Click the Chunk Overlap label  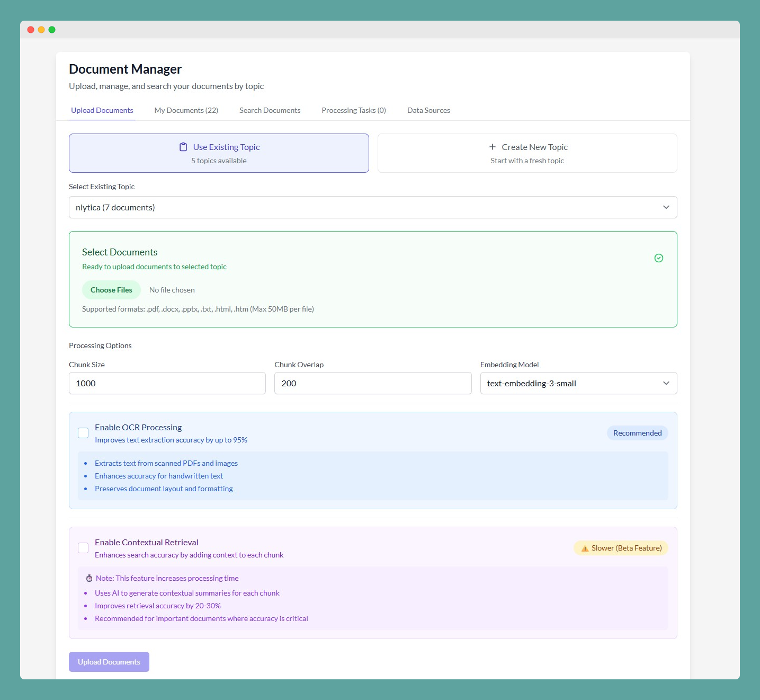pos(299,365)
